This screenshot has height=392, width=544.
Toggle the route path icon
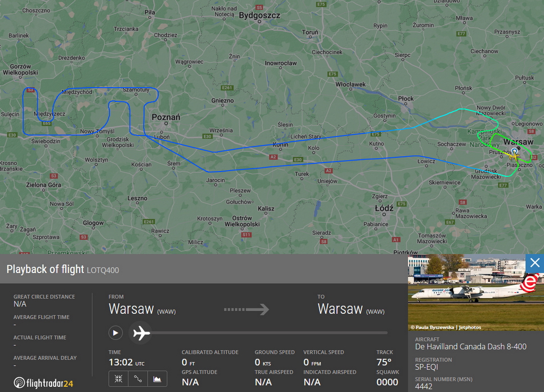[138, 379]
